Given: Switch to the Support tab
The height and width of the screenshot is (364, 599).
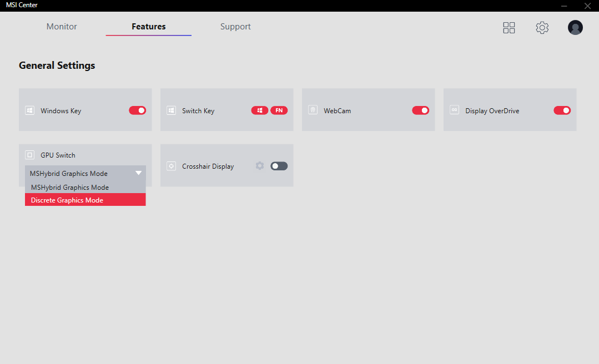Looking at the screenshot, I should tap(235, 26).
